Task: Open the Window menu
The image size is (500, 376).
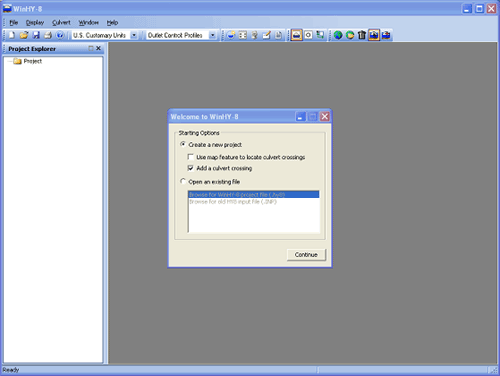Action: (88, 23)
